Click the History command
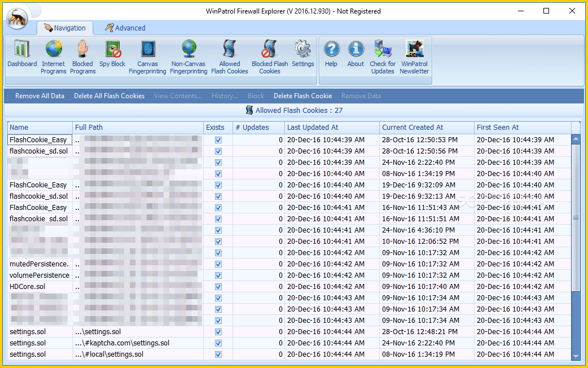Image resolution: width=588 pixels, height=368 pixels. 225,96
